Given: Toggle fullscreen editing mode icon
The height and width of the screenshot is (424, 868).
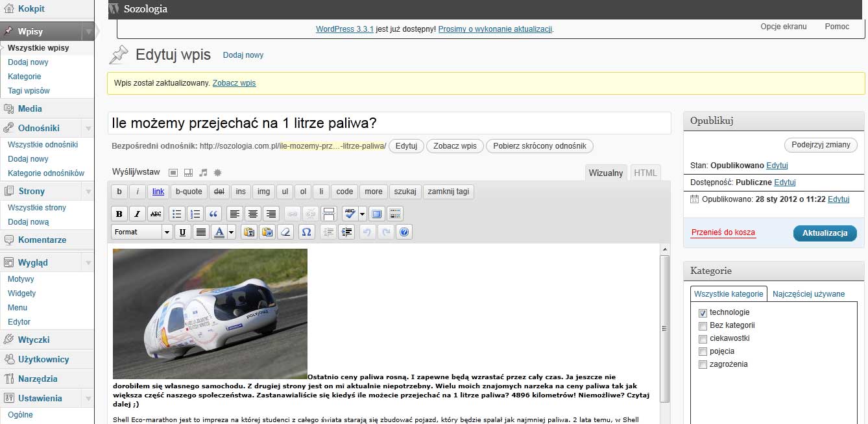Looking at the screenshot, I should 377,214.
